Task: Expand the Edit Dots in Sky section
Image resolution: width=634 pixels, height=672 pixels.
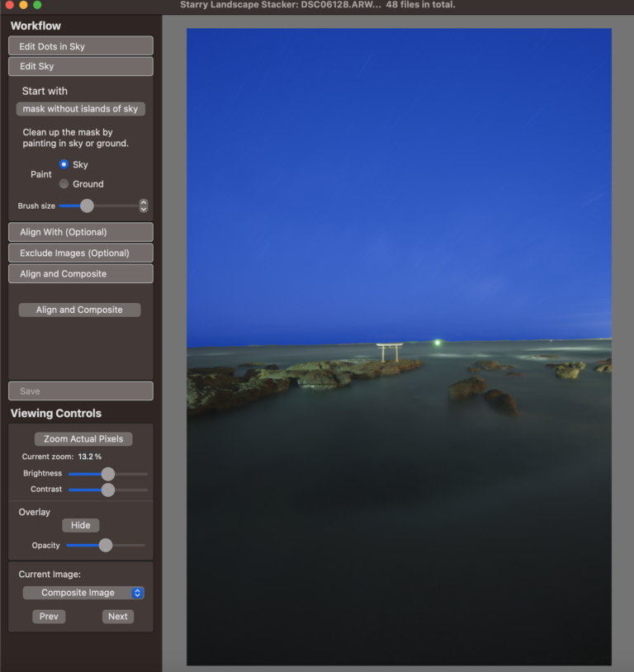Action: pyautogui.click(x=80, y=46)
